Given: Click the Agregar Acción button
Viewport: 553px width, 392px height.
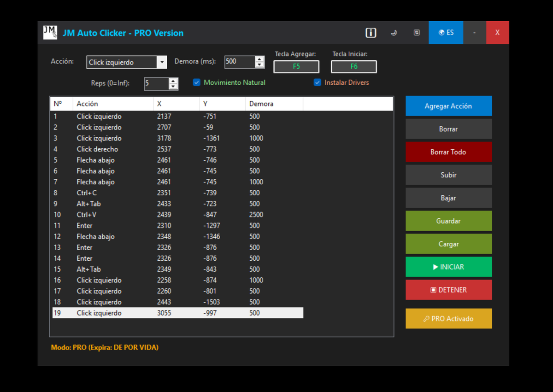Looking at the screenshot, I should tap(448, 106).
